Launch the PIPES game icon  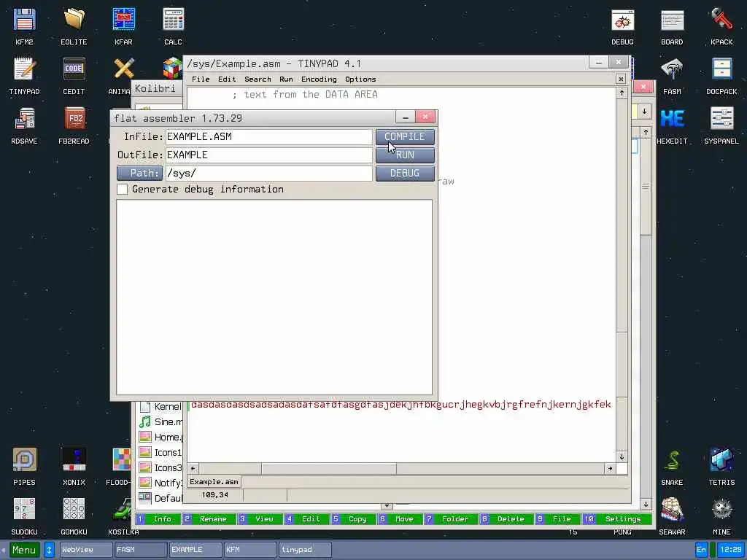pos(24,467)
